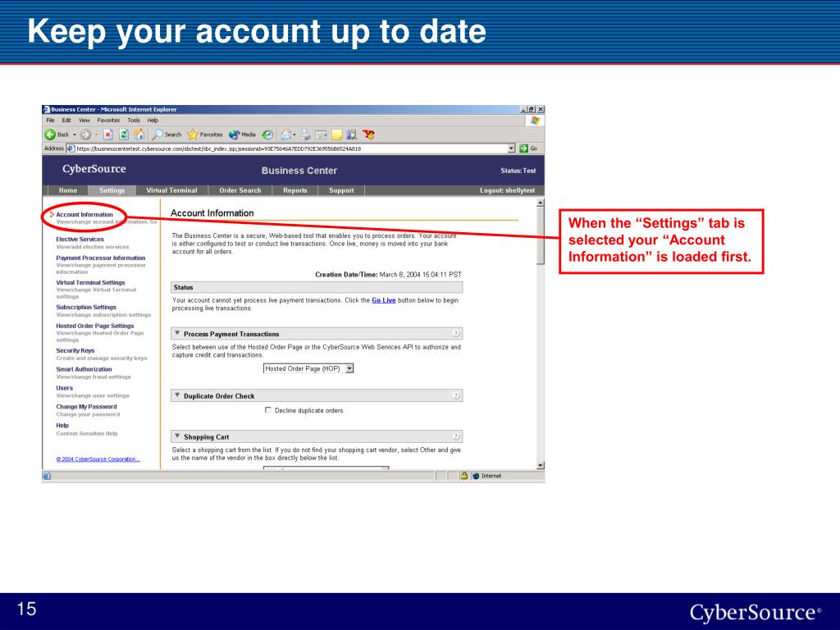Collapse the Process Payment Transactions section triangle
840x630 pixels.
pyautogui.click(x=177, y=333)
